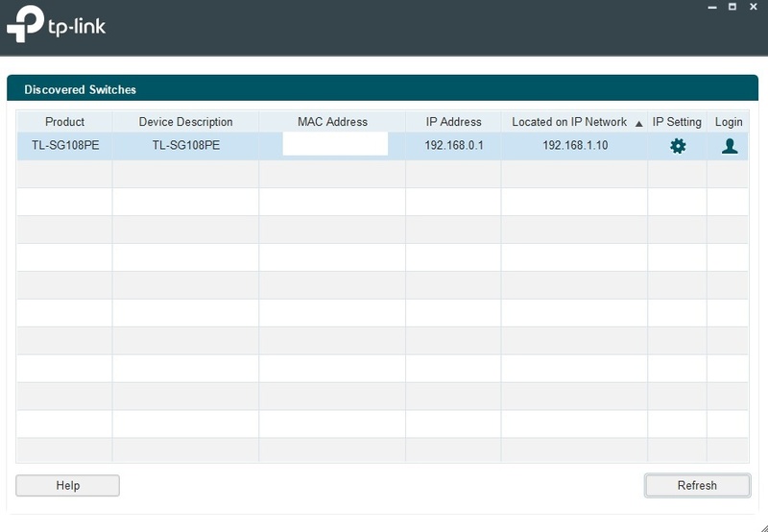
Task: Refresh the discovered switches list
Action: [697, 486]
